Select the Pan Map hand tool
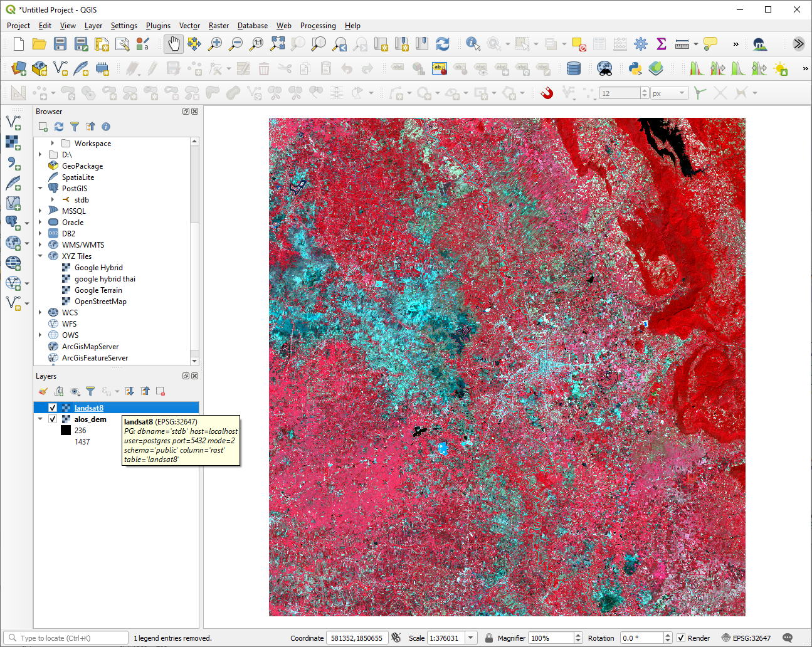 (174, 44)
